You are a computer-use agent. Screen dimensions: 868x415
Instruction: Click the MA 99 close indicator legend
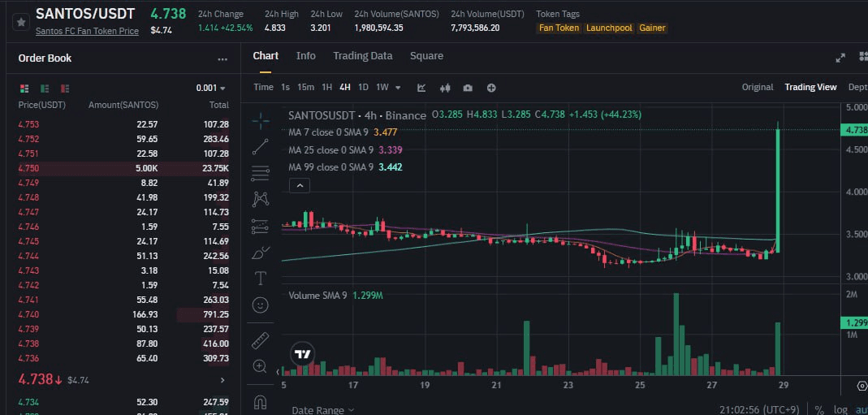[345, 167]
